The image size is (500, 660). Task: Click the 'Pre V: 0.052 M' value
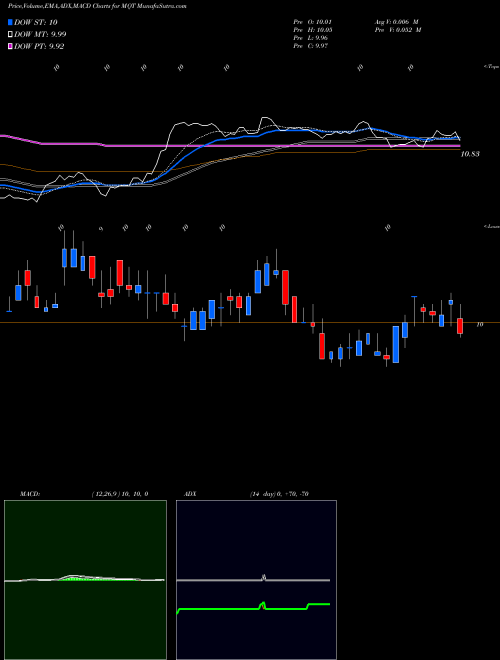(399, 30)
